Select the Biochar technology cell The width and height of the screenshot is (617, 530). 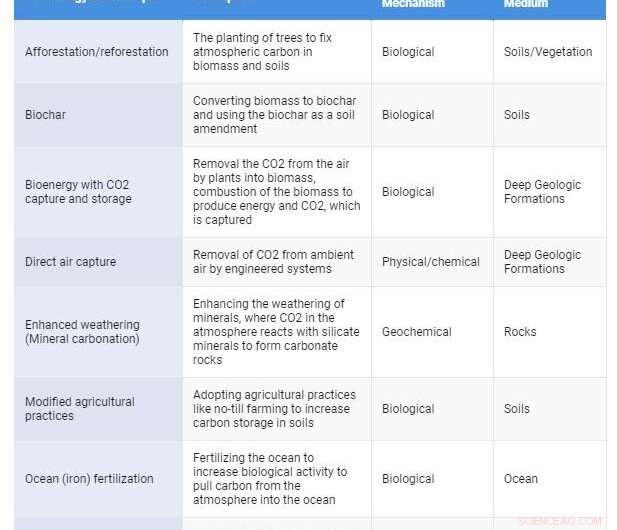click(46, 115)
